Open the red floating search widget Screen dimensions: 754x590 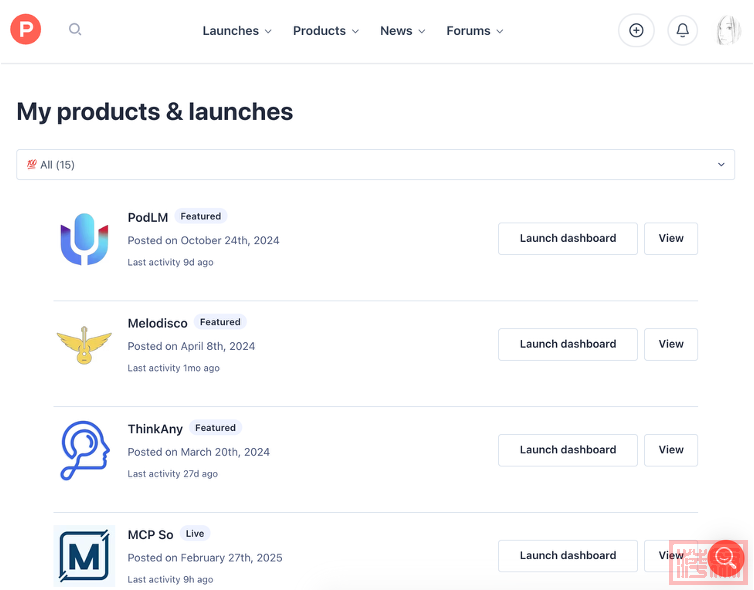pos(726,559)
